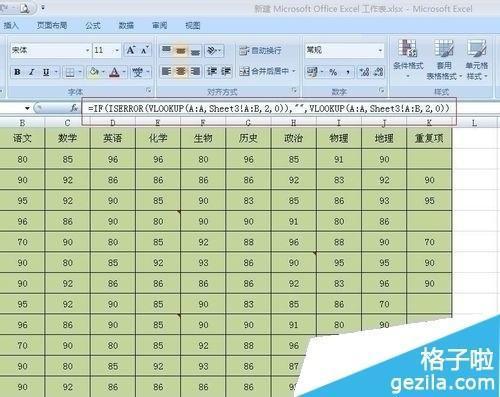Align text right
Viewport: 500px width, 397px height.
[195, 71]
